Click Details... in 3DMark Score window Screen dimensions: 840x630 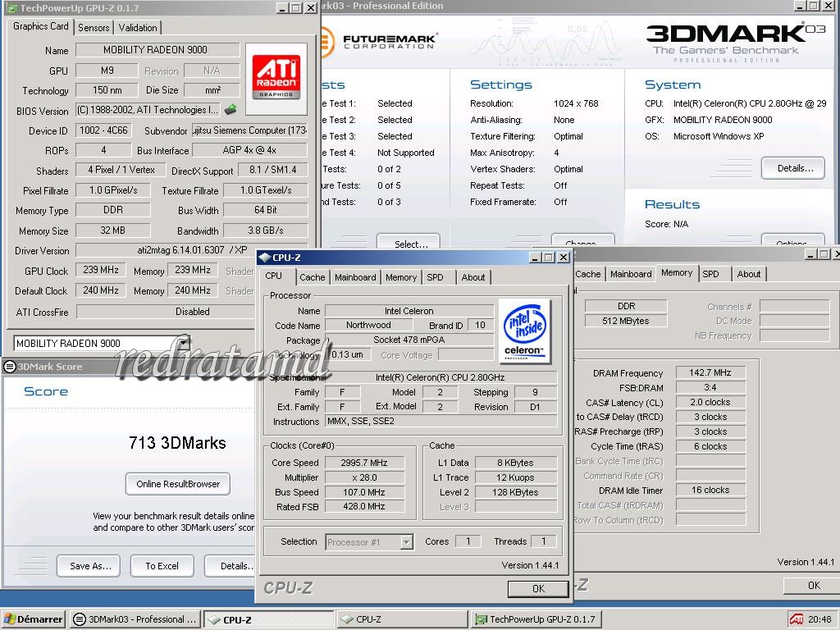click(231, 566)
